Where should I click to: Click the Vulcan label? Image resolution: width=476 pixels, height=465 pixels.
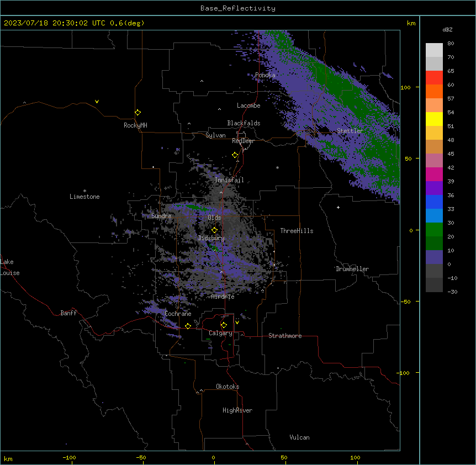[x=299, y=437]
